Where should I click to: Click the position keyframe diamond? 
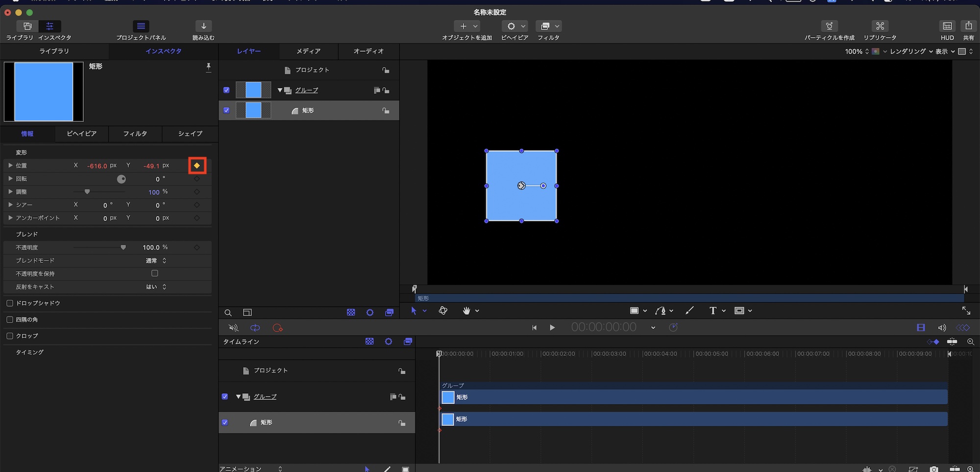197,166
